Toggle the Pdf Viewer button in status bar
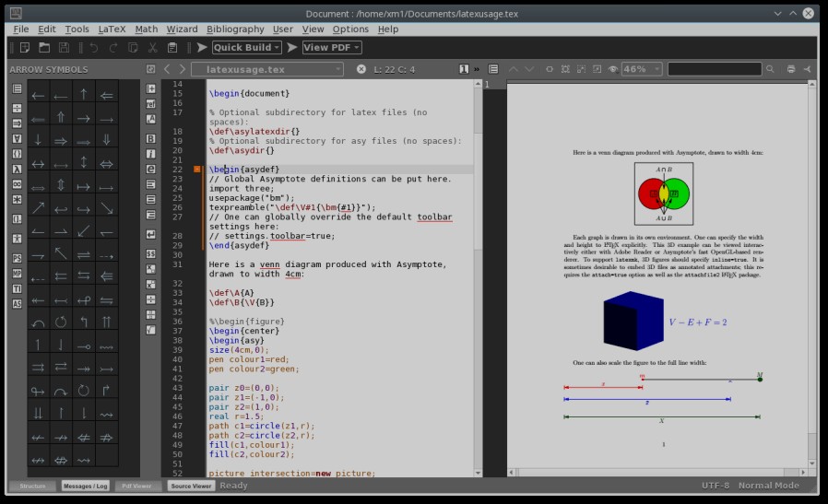Image resolution: width=828 pixels, height=504 pixels. (138, 486)
